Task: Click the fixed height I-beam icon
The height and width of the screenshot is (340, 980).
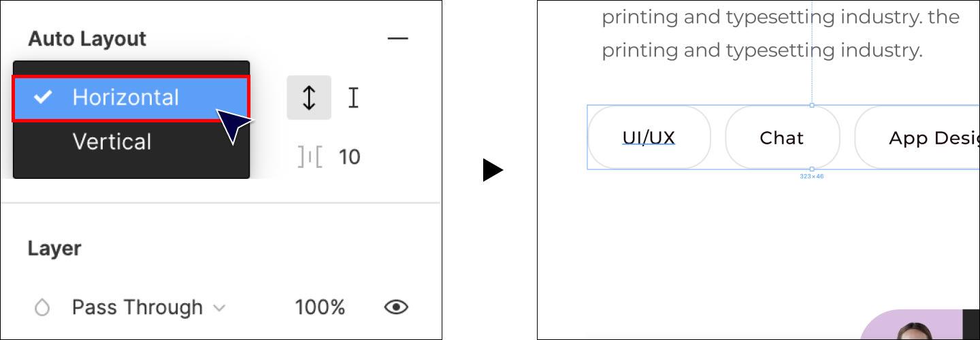Action: tap(353, 97)
